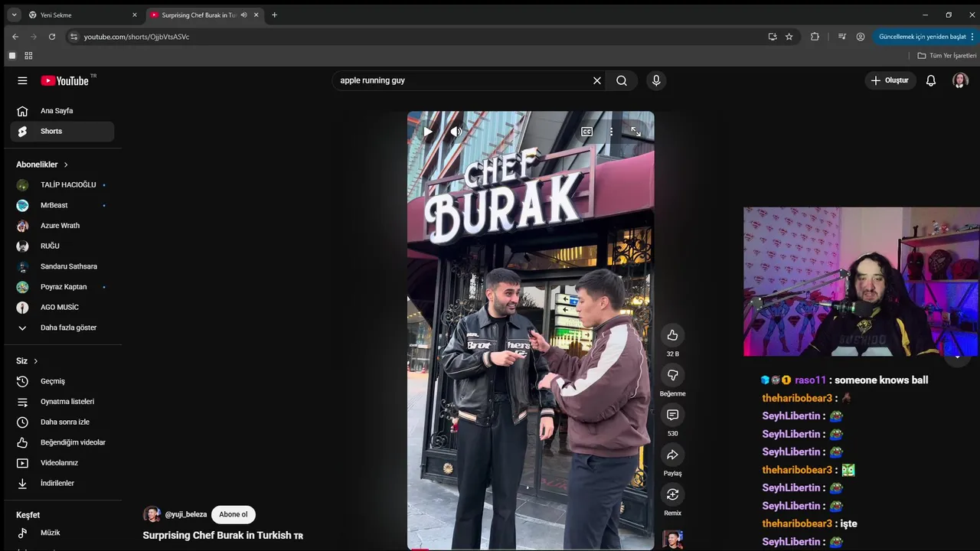Go back in the browser
This screenshot has height=551, width=980.
point(15,37)
